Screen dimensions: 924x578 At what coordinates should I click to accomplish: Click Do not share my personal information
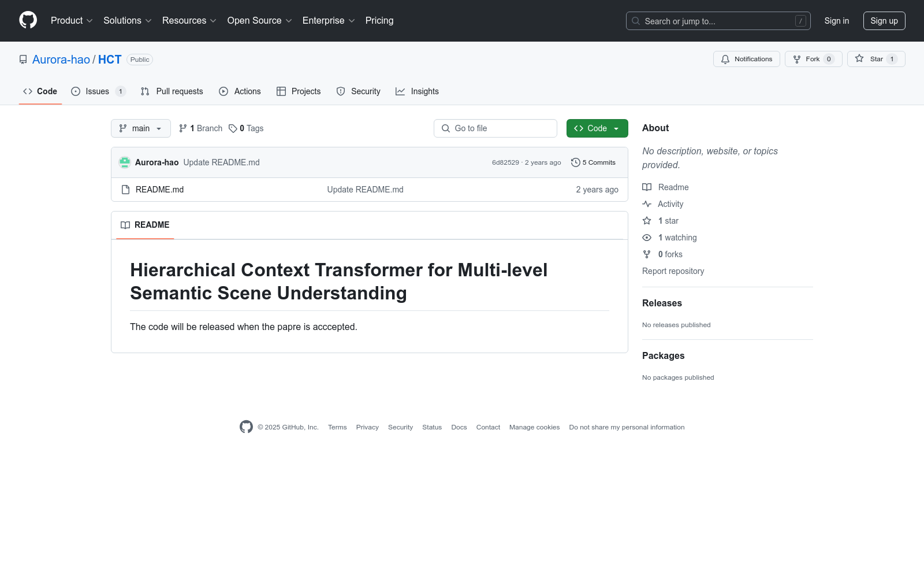click(627, 427)
